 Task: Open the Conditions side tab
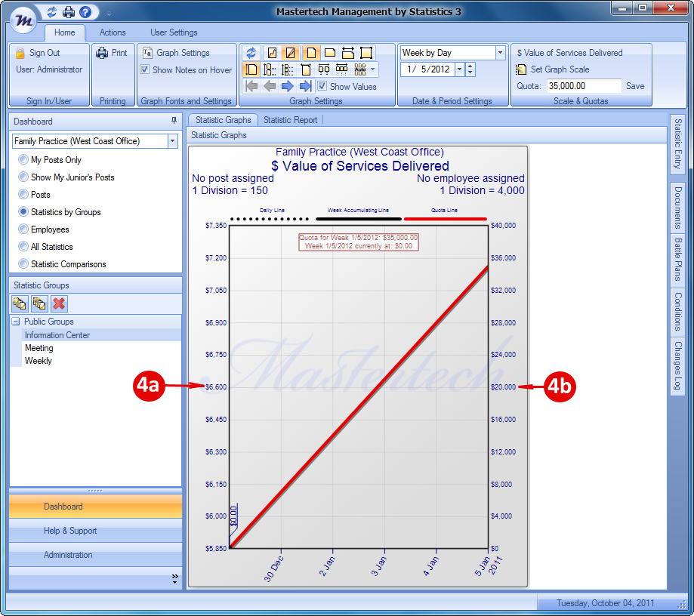point(677,312)
